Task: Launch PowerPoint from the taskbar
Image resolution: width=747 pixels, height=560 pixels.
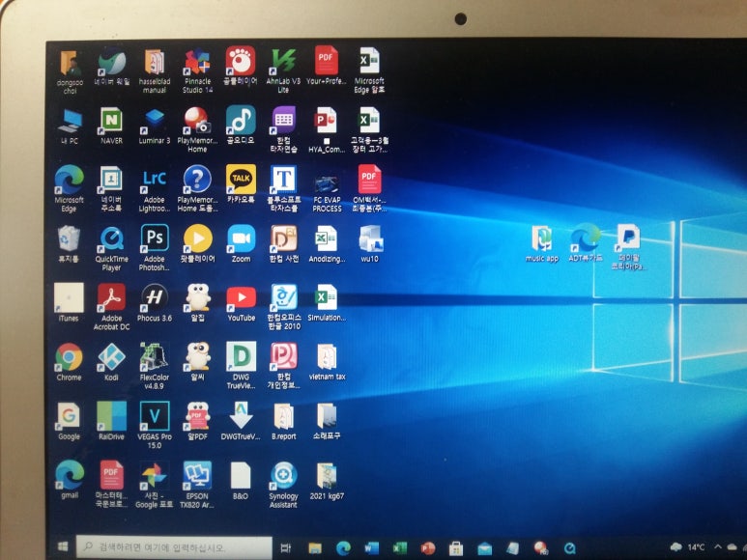Action: (x=428, y=548)
